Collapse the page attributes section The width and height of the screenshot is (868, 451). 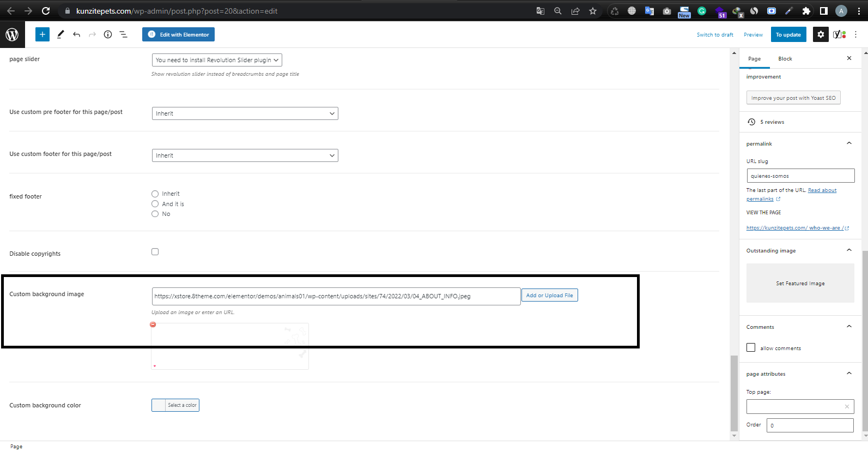(x=849, y=374)
